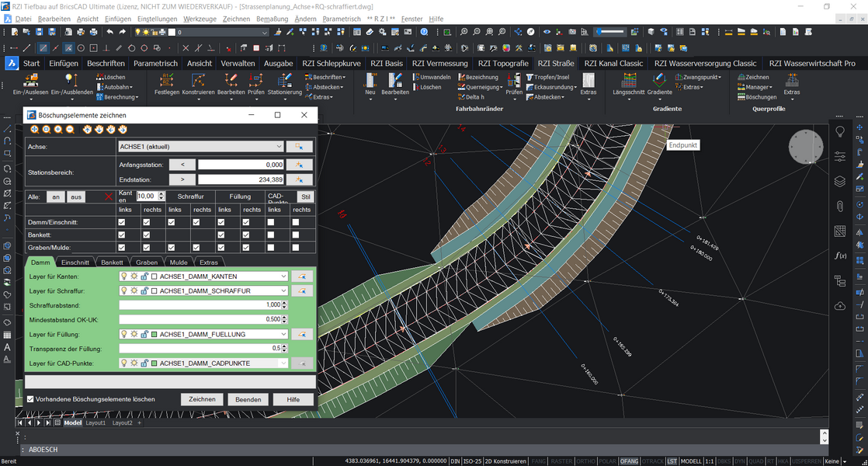Open the Achse dropdown
Screen dimensions: 868x466
pos(201,147)
